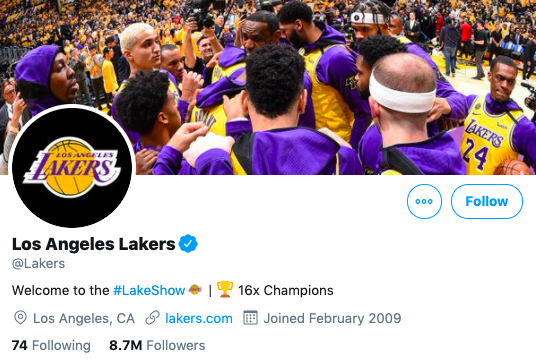The height and width of the screenshot is (360, 536).
Task: Click the Los Angeles Lakers display name
Action: 94,244
